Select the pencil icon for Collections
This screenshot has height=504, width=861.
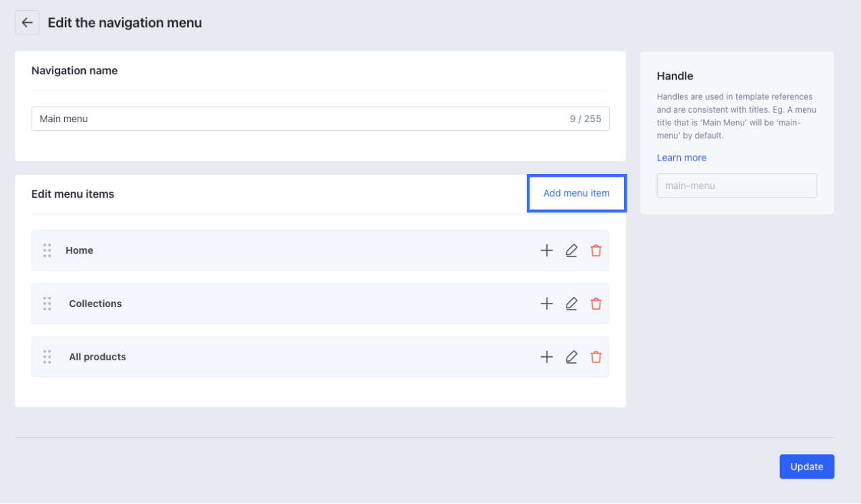click(x=571, y=304)
